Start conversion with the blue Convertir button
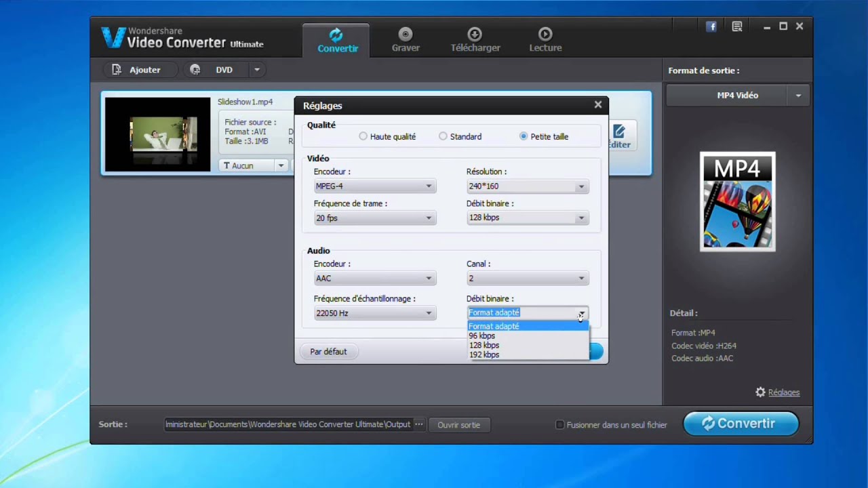The width and height of the screenshot is (868, 488). click(x=741, y=424)
